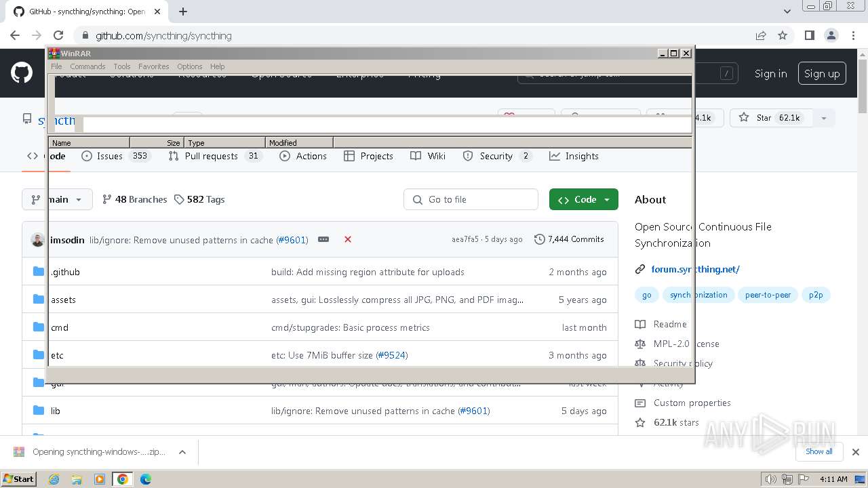Click the WinRAR address path field
This screenshot has height=488, width=868.
point(387,125)
